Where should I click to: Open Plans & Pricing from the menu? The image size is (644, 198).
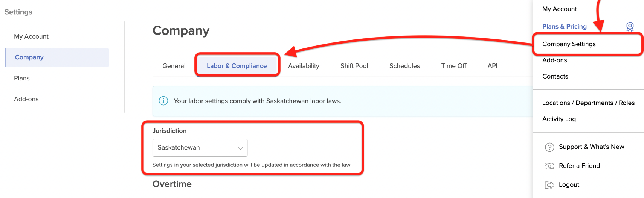[x=564, y=26]
